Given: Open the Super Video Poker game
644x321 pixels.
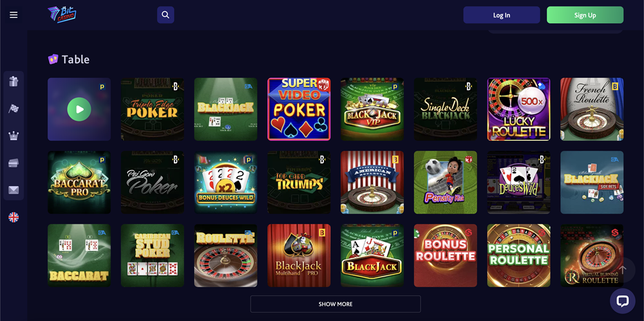Looking at the screenshot, I should [299, 109].
